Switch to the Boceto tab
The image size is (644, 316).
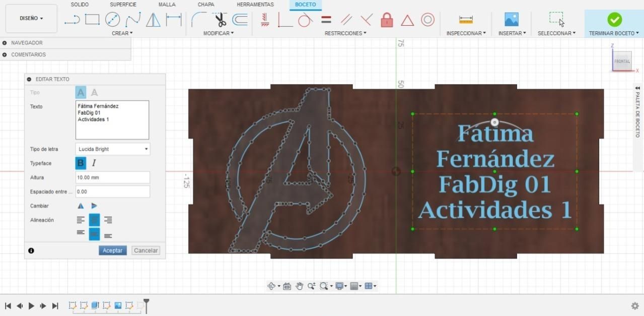(x=305, y=5)
